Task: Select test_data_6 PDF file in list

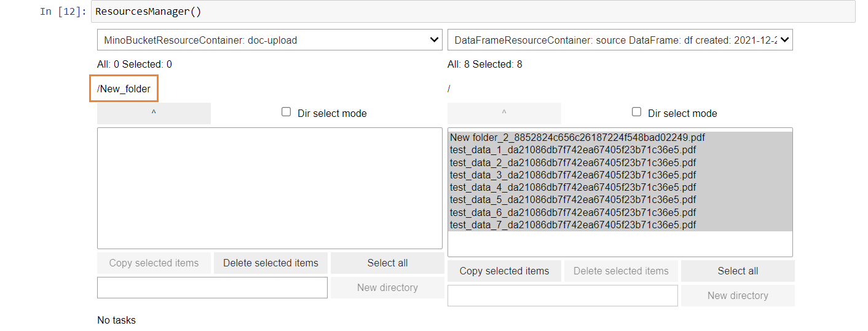Action: [x=620, y=212]
